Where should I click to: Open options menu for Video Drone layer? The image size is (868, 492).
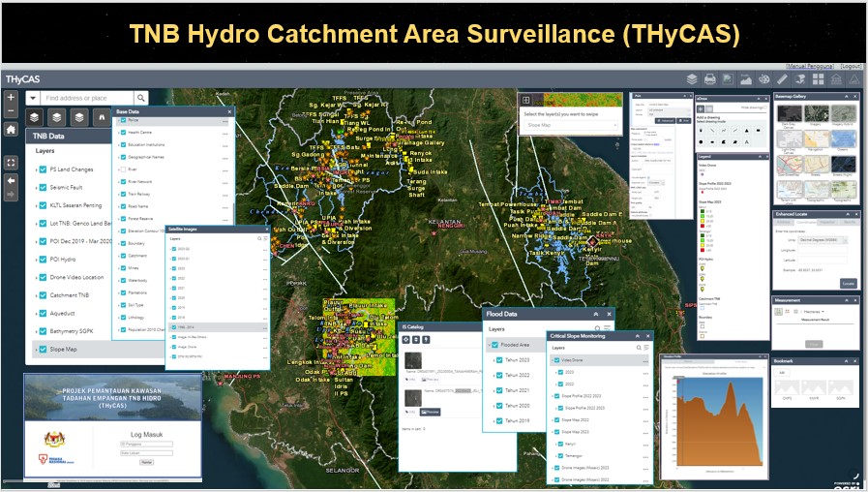pyautogui.click(x=645, y=360)
